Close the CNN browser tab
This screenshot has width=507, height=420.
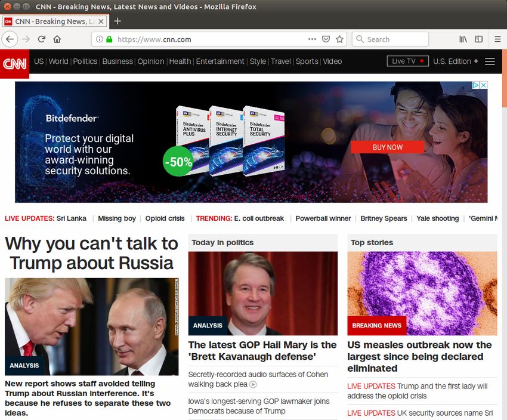(101, 21)
